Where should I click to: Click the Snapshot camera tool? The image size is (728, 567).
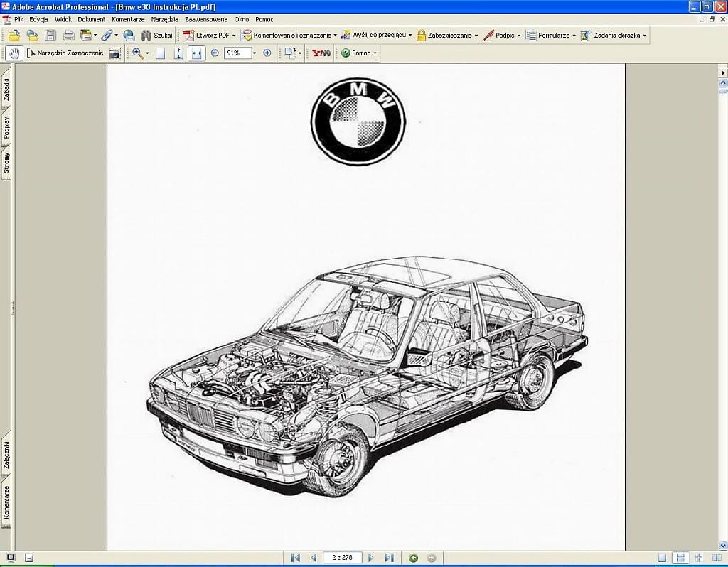point(114,53)
